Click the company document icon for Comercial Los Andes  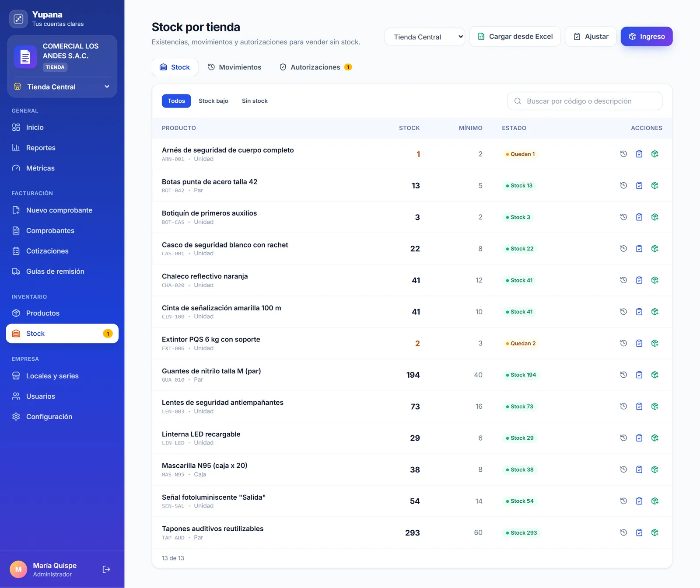25,56
